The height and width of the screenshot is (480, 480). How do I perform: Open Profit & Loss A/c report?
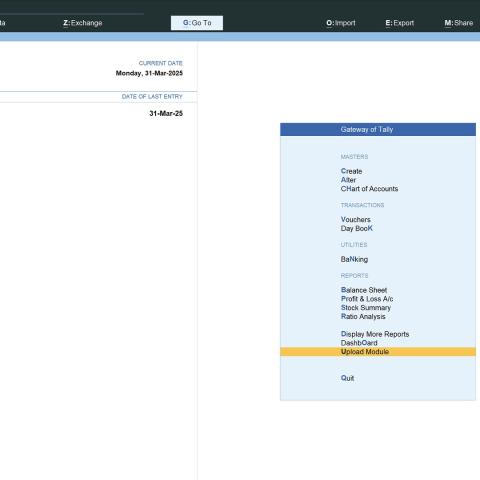click(367, 299)
